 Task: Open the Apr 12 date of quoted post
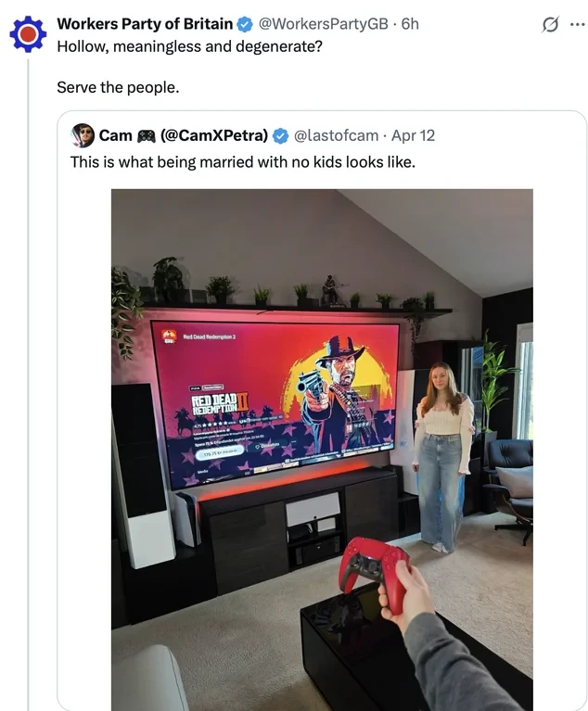[413, 135]
